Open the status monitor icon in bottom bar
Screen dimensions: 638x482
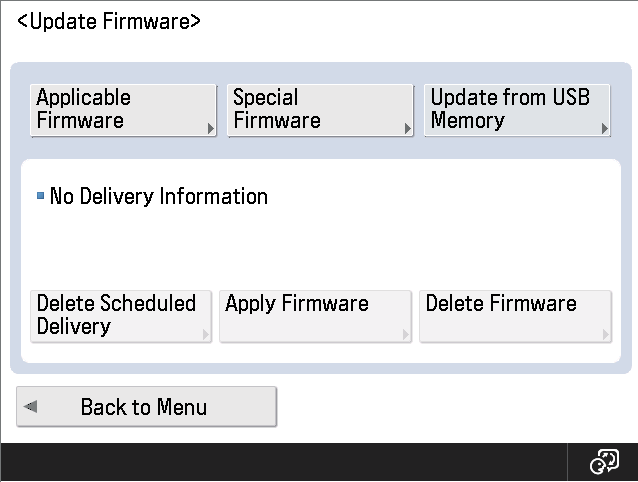point(604,462)
